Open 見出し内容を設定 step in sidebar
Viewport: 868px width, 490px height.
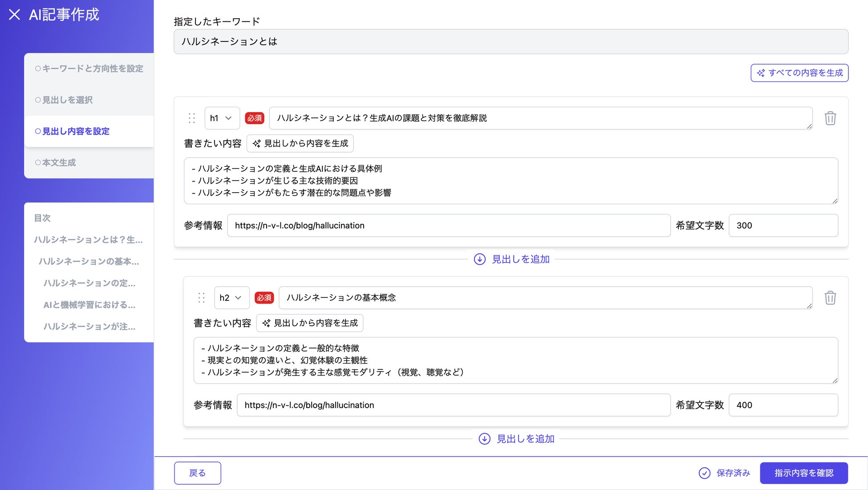coord(75,131)
